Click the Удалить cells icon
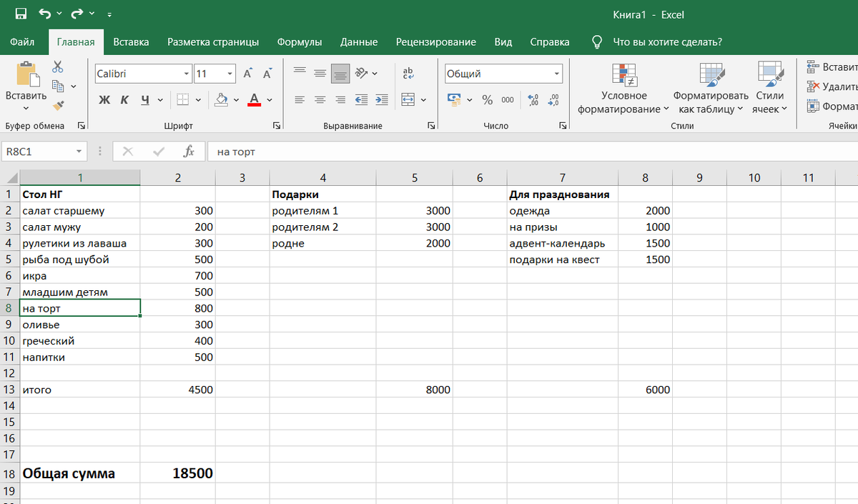Viewport: 858px width, 504px height. click(x=813, y=86)
